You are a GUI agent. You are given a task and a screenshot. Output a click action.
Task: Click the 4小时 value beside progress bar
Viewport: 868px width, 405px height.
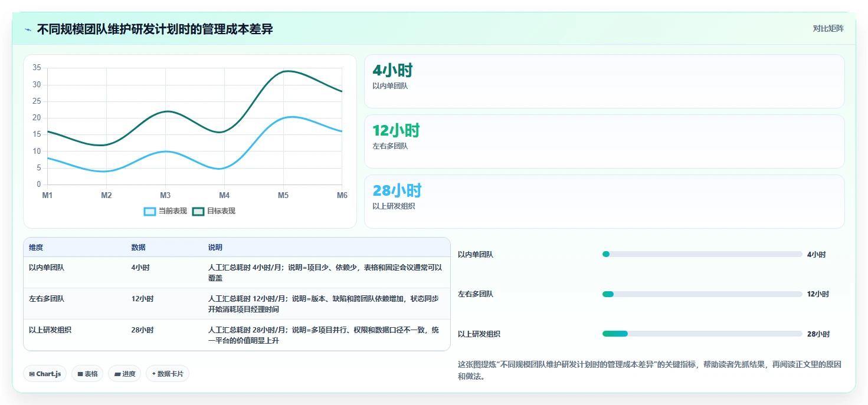[817, 255]
